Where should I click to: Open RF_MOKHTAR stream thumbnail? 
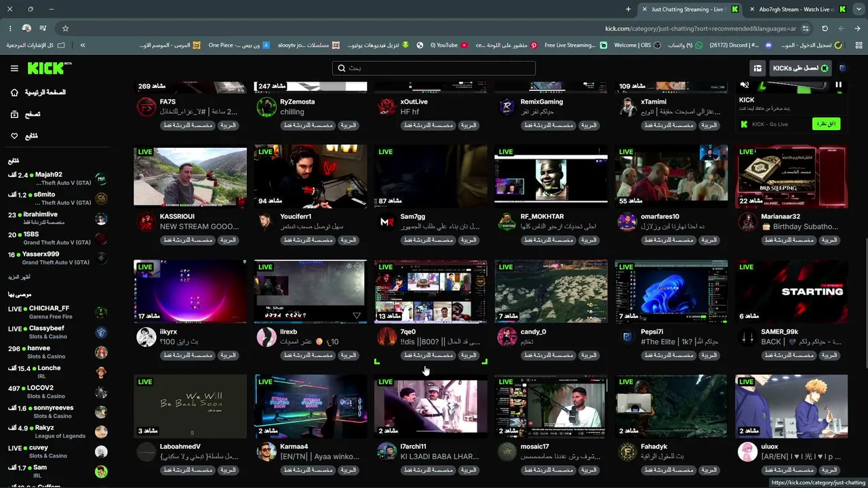tap(551, 176)
